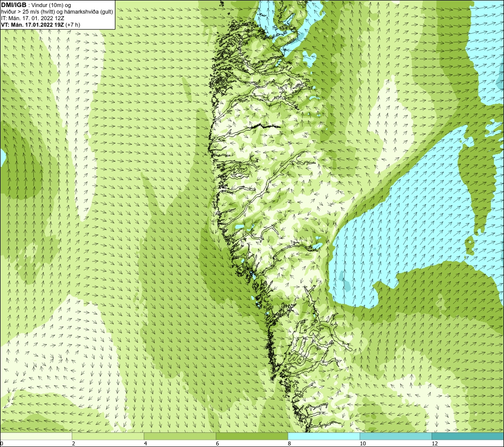The height and width of the screenshot is (447, 504).
Task: Click the DMI/IGB title in the legend box
Action: (x=14, y=5)
